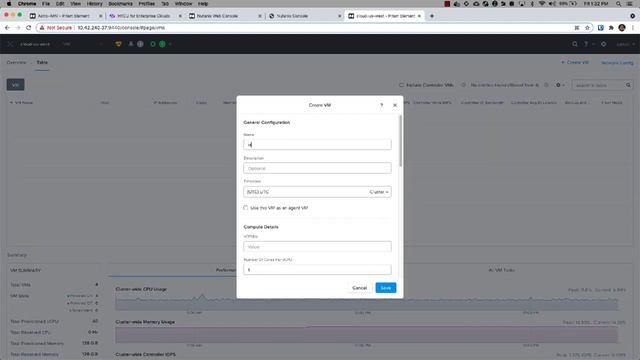Click the Wi-Fi status icon
This screenshot has height=360, width=640.
[x=542, y=4]
